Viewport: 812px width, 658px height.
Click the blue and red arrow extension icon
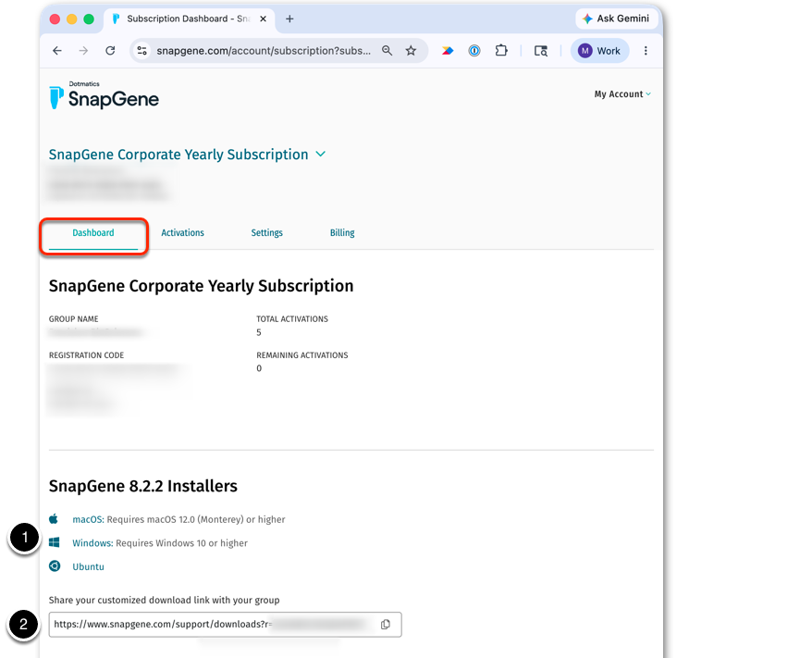(448, 51)
